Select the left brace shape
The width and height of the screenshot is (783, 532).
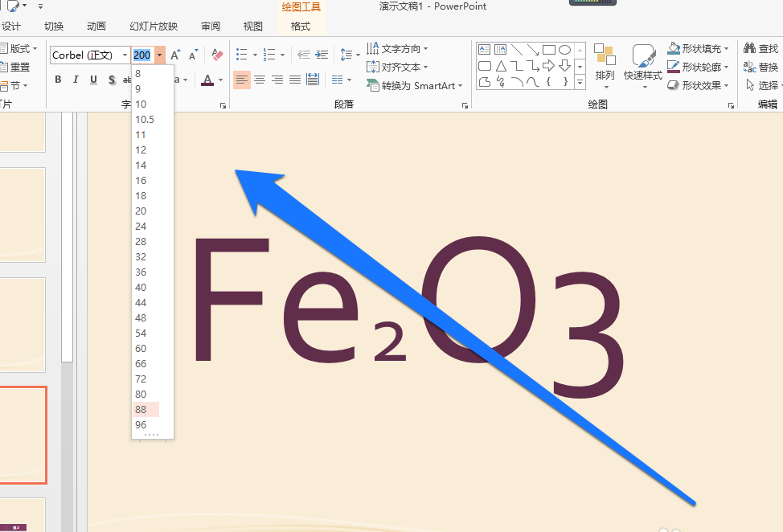coord(549,81)
